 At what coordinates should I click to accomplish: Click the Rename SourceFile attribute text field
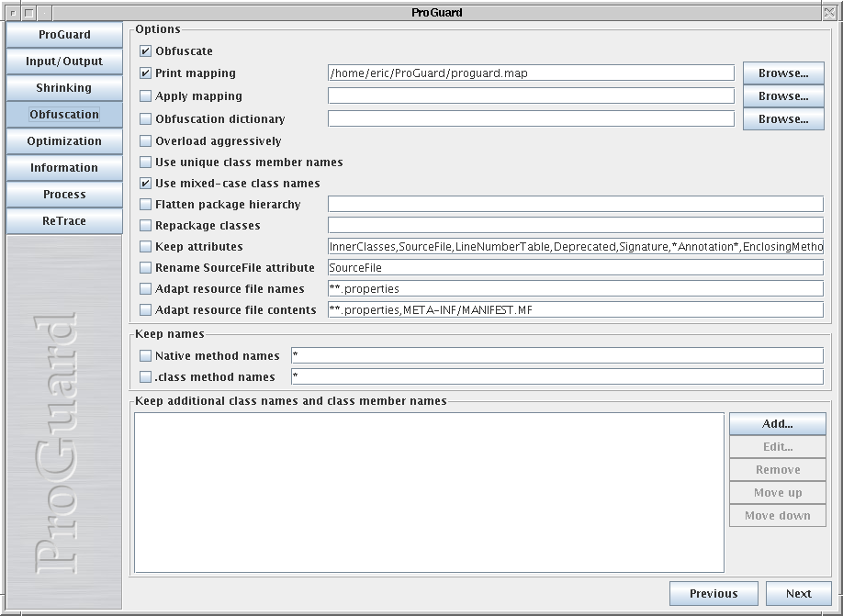575,268
